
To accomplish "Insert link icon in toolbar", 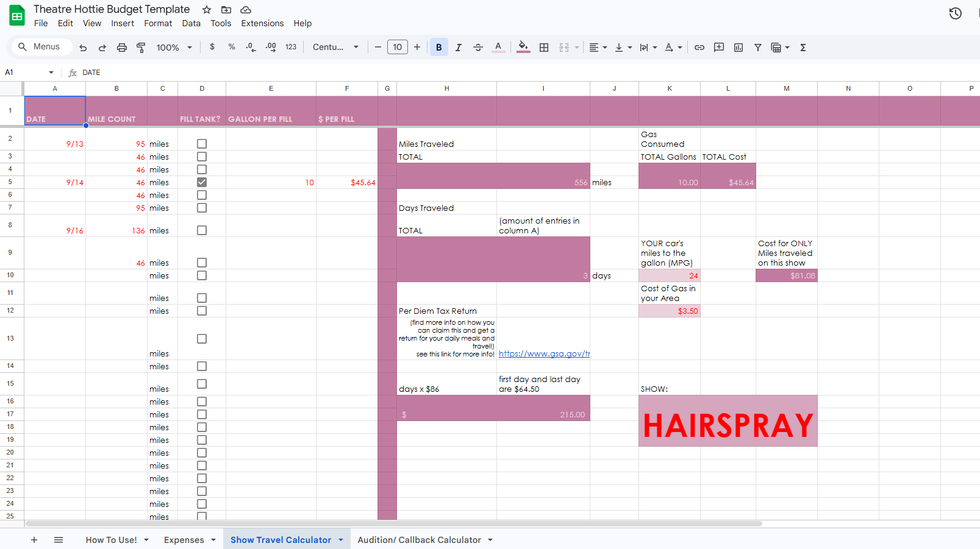I will coord(699,48).
